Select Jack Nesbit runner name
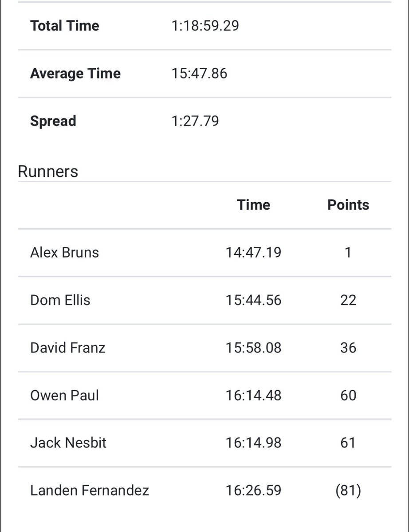 (68, 442)
